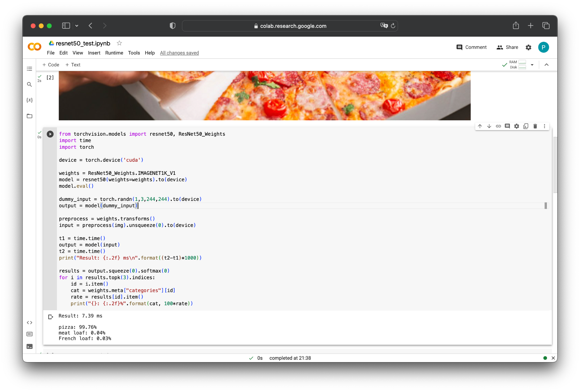
Task: Open the command palette icon
Action: [x=29, y=334]
